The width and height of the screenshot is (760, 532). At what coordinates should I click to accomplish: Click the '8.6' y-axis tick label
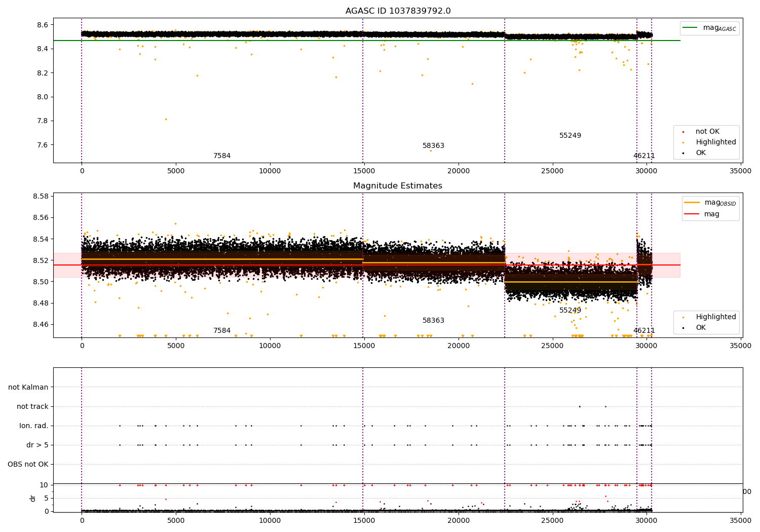[x=43, y=25]
